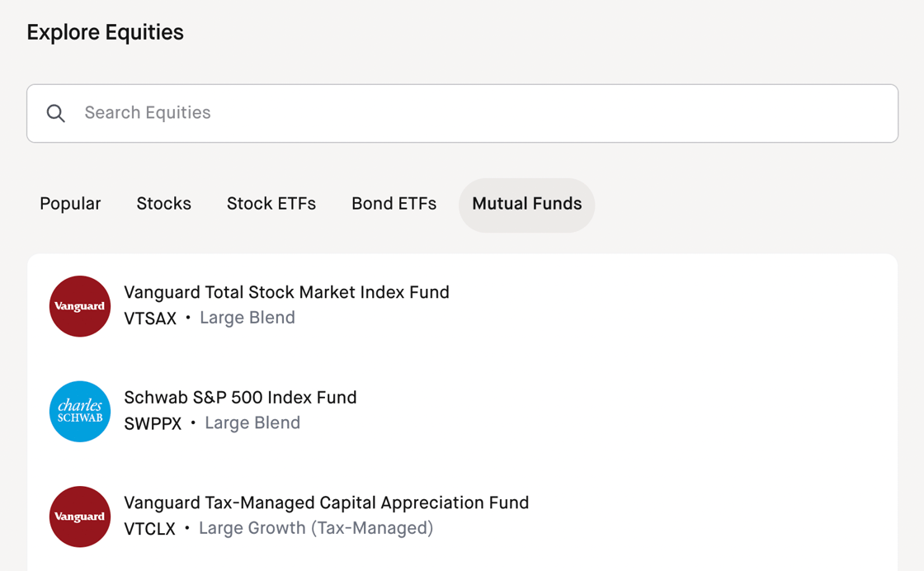
Task: Open the Stock ETFs tab
Action: [x=271, y=204]
